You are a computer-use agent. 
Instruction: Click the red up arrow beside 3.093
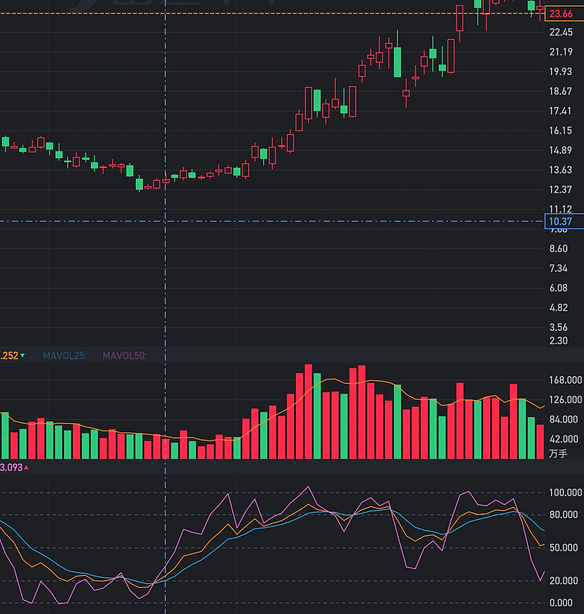click(26, 468)
